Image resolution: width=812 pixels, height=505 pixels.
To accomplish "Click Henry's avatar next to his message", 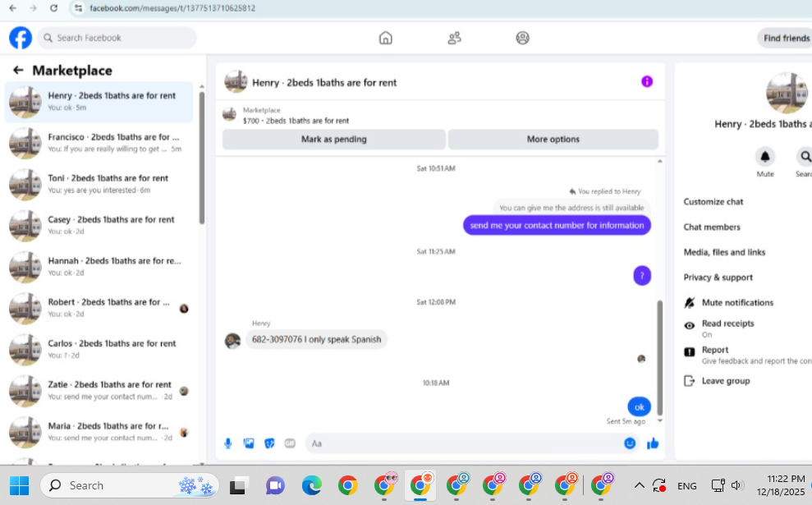I will 232,340.
